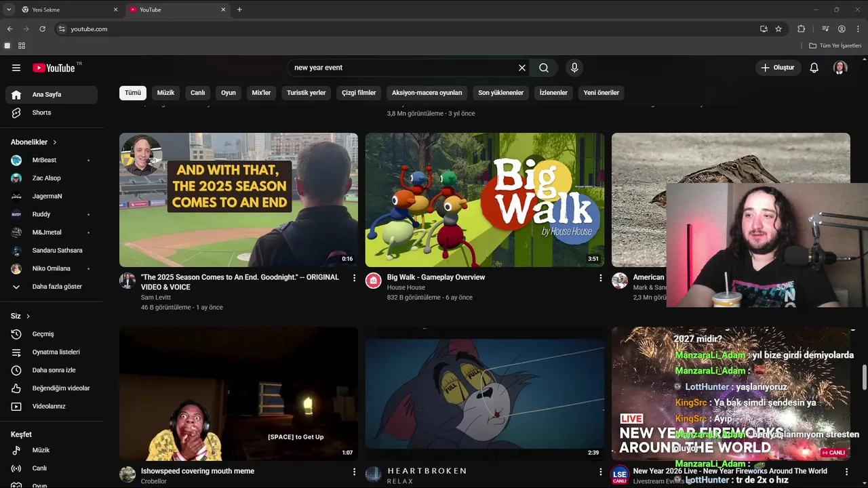
Task: Open Daha sonra izle list
Action: 52,370
